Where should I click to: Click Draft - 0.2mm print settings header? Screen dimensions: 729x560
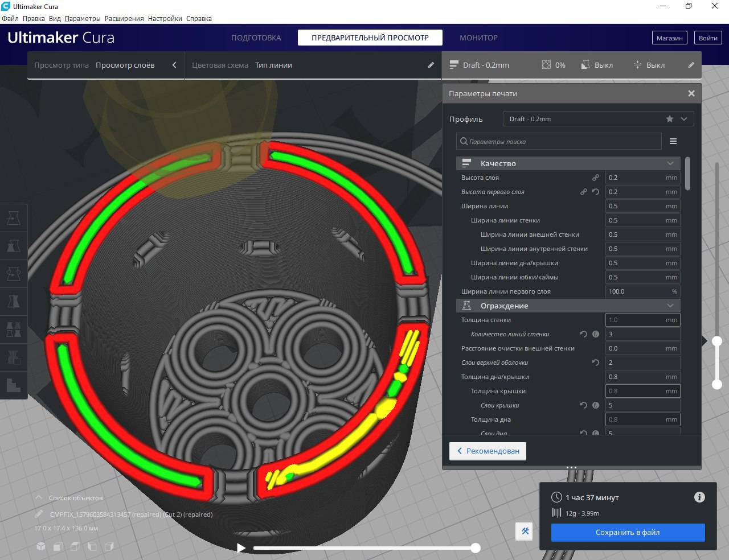pos(571,65)
